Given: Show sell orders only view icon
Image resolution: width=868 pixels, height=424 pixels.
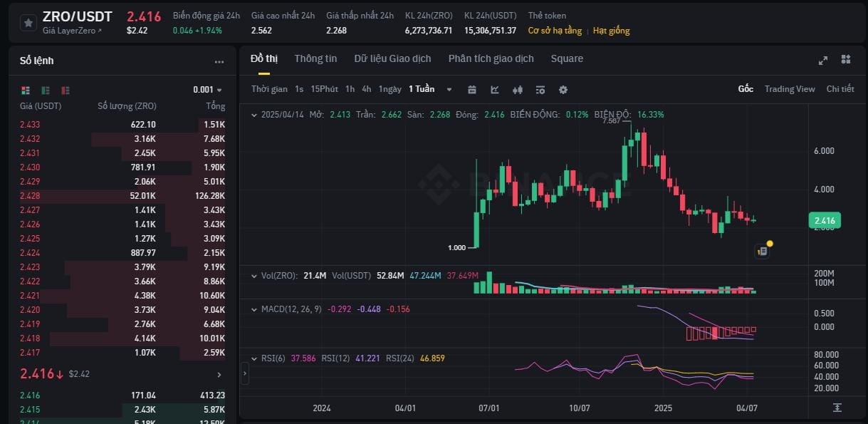Looking at the screenshot, I should (x=66, y=90).
